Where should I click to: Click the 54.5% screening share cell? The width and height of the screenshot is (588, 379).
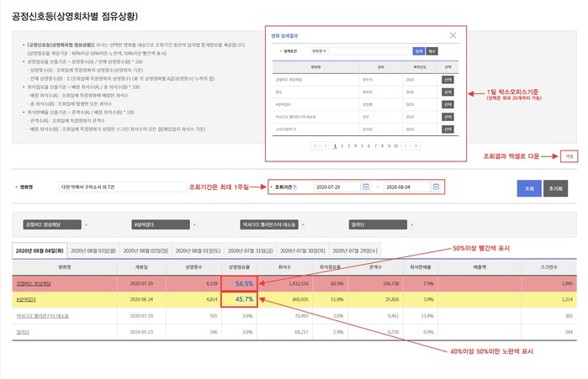click(x=239, y=283)
